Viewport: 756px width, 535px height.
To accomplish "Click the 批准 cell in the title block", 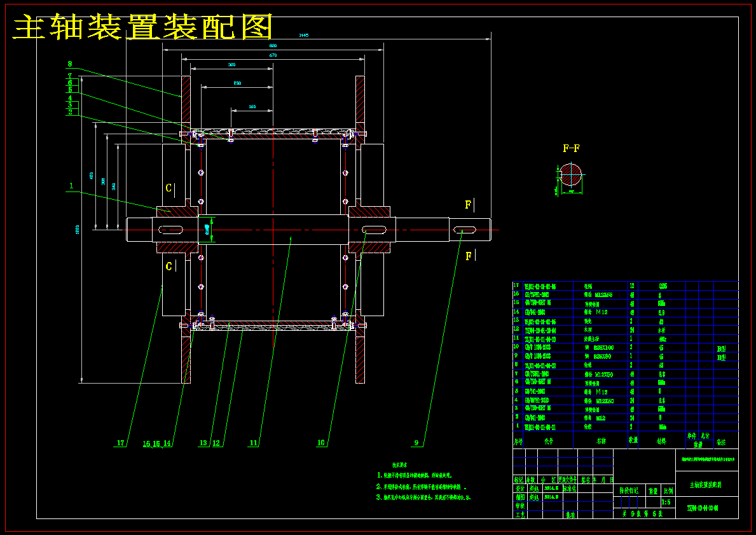I will [x=570, y=515].
